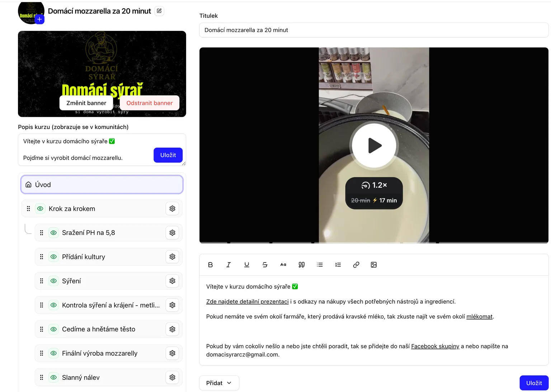Open settings for Přidání kultury lesson

click(172, 257)
